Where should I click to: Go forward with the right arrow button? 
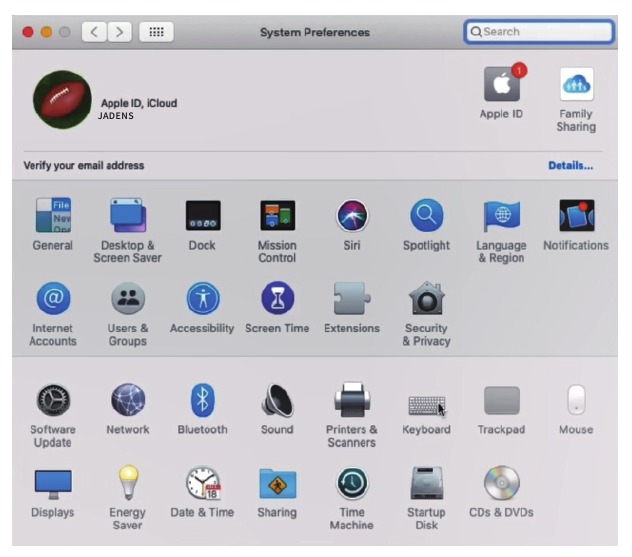pos(119,32)
